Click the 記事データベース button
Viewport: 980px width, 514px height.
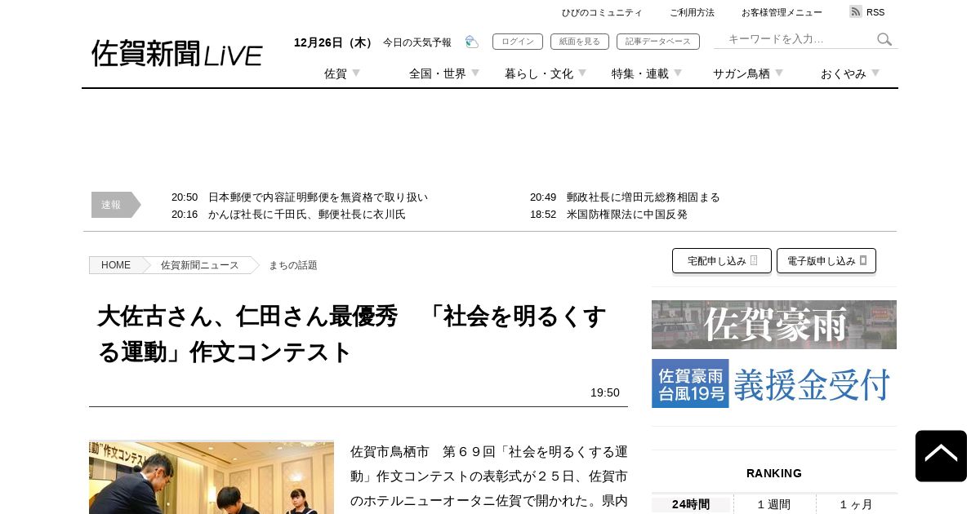(658, 42)
